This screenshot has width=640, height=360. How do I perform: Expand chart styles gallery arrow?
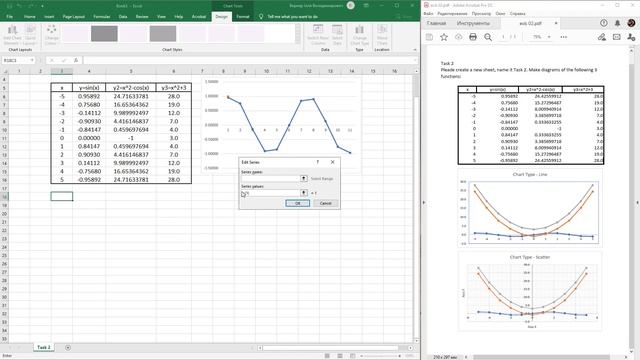click(x=298, y=41)
